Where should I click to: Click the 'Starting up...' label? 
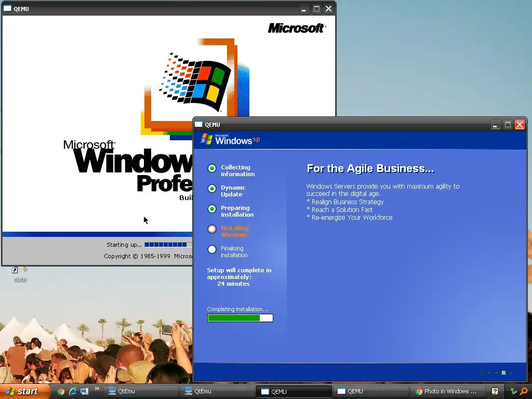click(x=124, y=245)
